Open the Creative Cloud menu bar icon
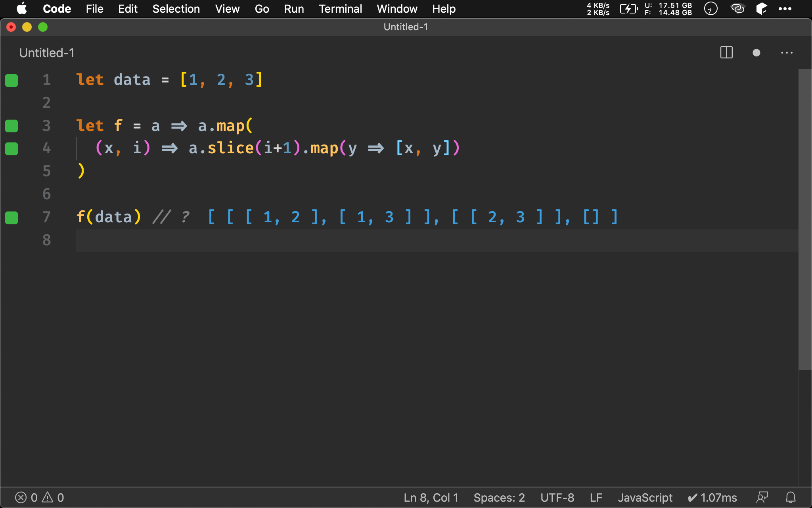The image size is (812, 508). [x=737, y=8]
